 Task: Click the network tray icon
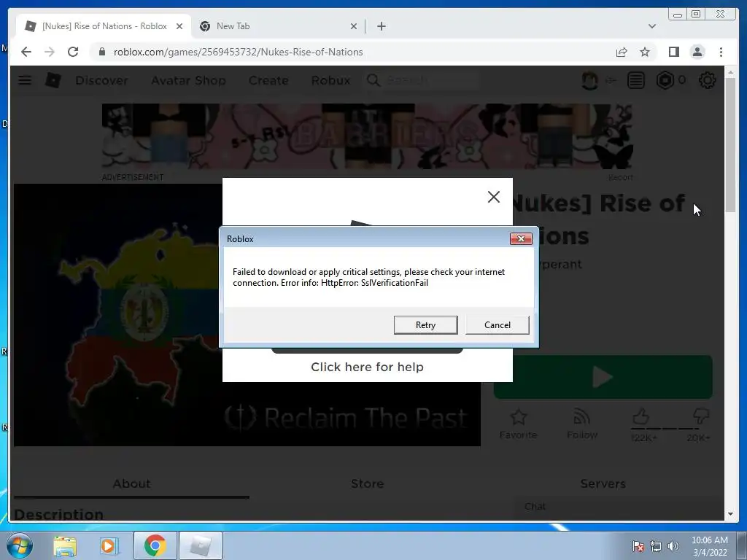656,546
